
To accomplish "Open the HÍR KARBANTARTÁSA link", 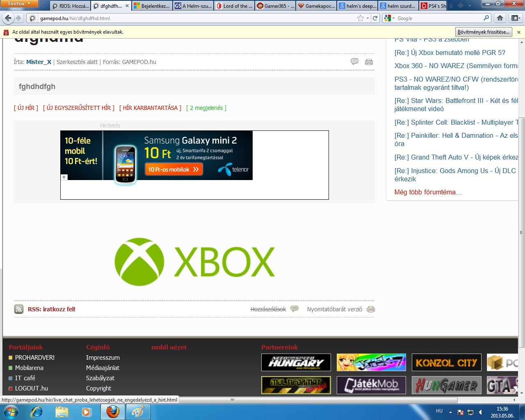I will pos(150,108).
